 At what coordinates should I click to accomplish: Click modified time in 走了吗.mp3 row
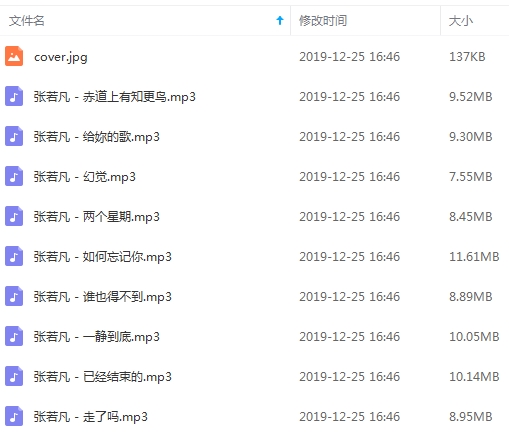pos(350,417)
